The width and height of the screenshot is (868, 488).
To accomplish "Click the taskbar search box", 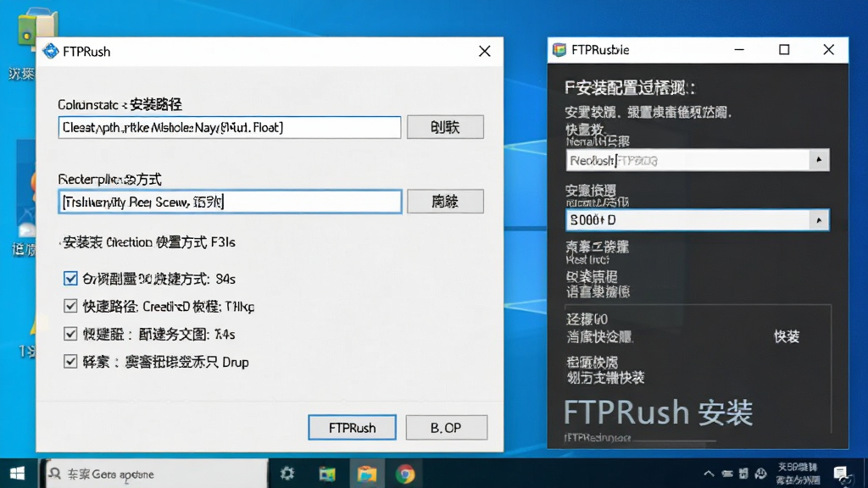I will (x=155, y=474).
